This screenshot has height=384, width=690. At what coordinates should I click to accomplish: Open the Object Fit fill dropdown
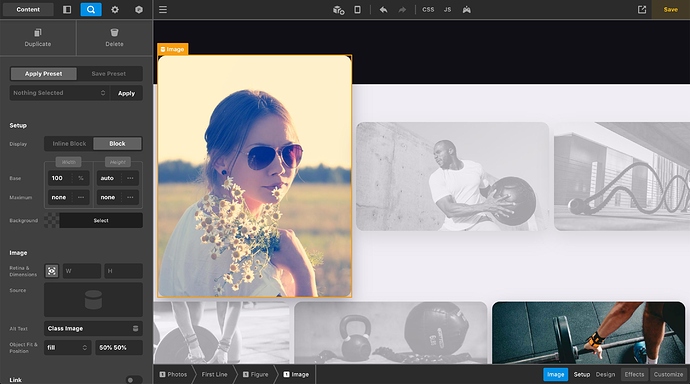68,347
